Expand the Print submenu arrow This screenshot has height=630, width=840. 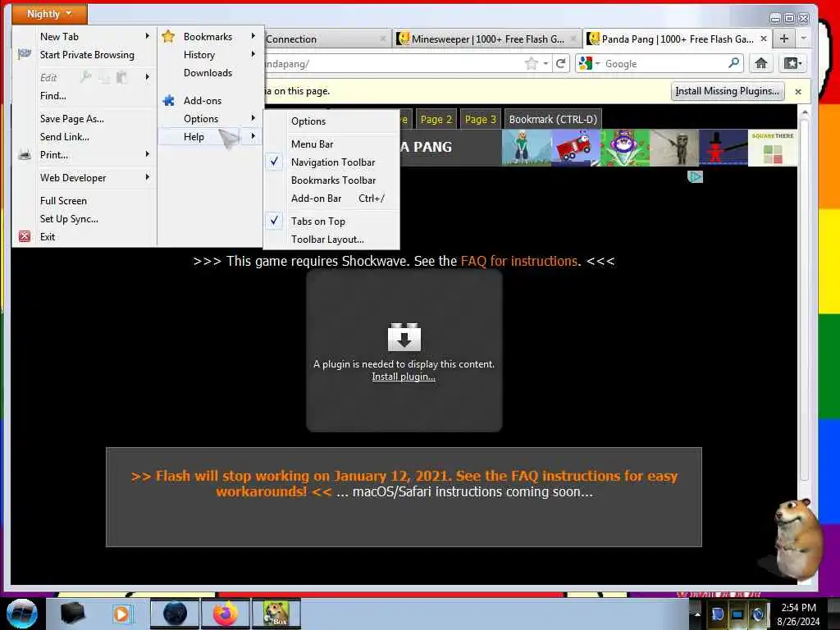(147, 154)
